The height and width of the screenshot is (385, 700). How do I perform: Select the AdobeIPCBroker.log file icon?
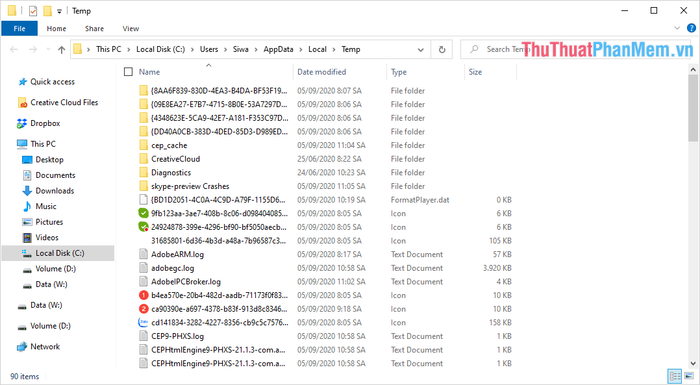(143, 282)
